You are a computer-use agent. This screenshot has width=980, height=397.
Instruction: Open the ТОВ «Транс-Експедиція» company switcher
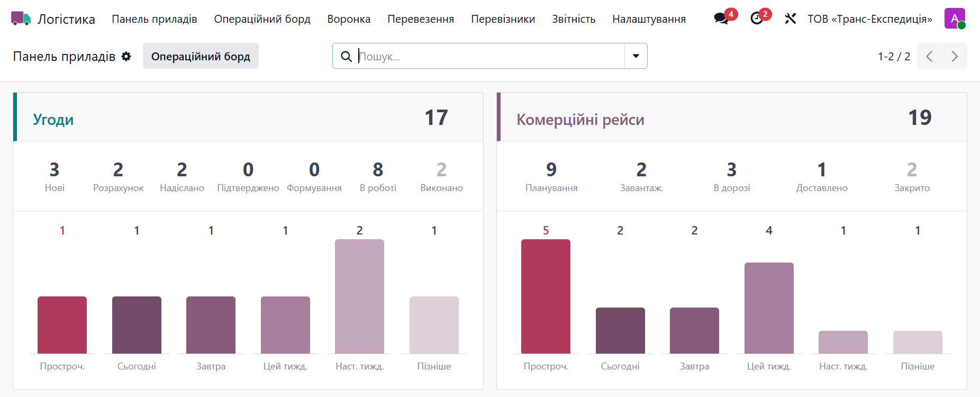pyautogui.click(x=870, y=19)
